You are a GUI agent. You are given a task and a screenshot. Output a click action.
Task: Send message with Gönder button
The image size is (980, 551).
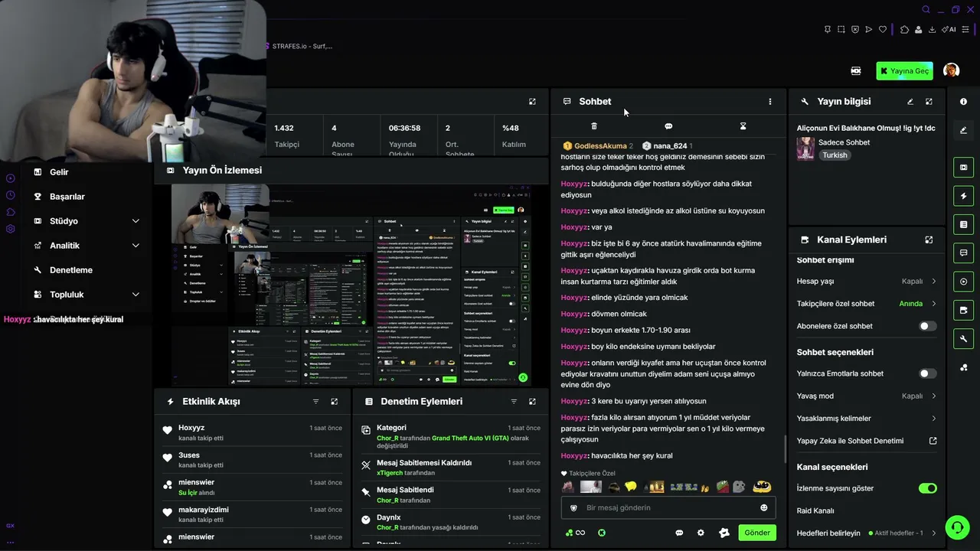[x=756, y=533]
